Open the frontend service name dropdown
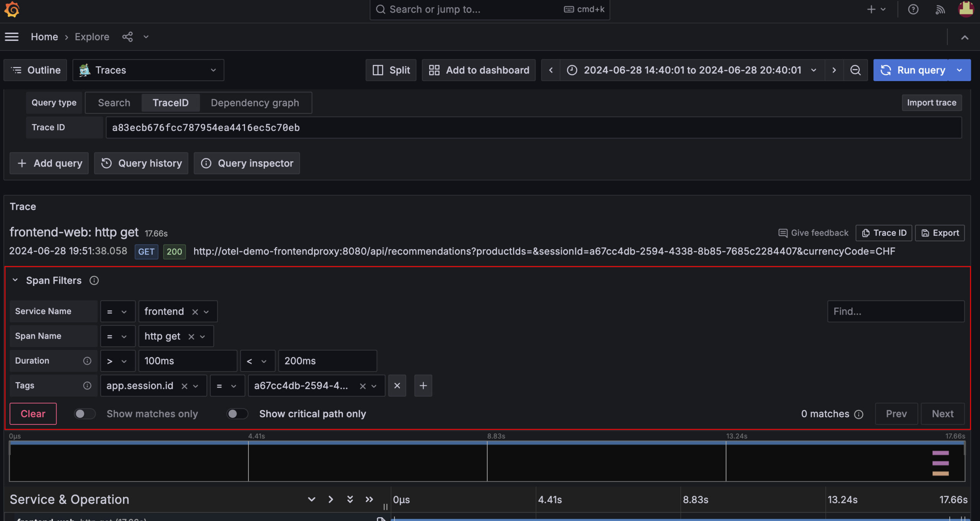The image size is (980, 521). 206,312
